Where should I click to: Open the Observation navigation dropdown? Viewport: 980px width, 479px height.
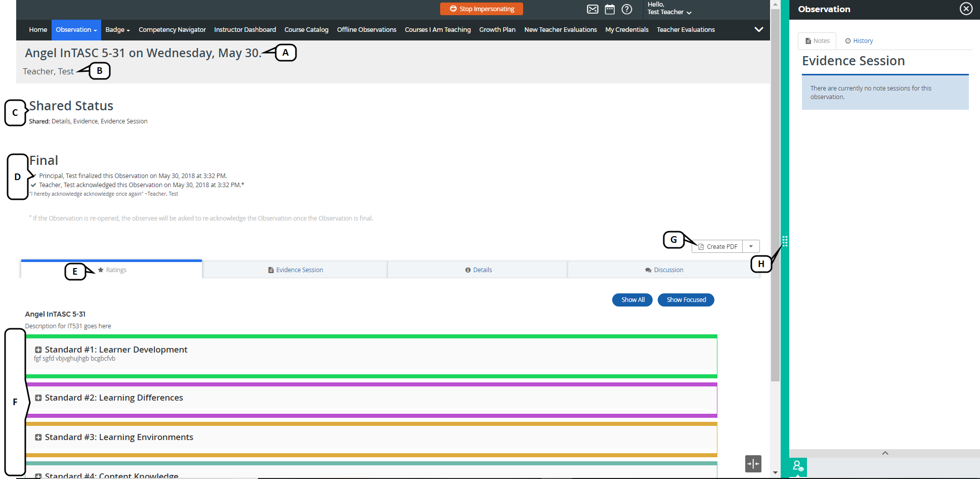[76, 30]
